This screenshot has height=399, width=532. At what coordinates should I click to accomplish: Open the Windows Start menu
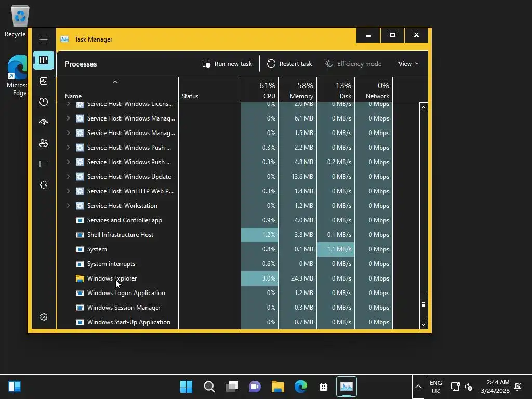pyautogui.click(x=186, y=387)
